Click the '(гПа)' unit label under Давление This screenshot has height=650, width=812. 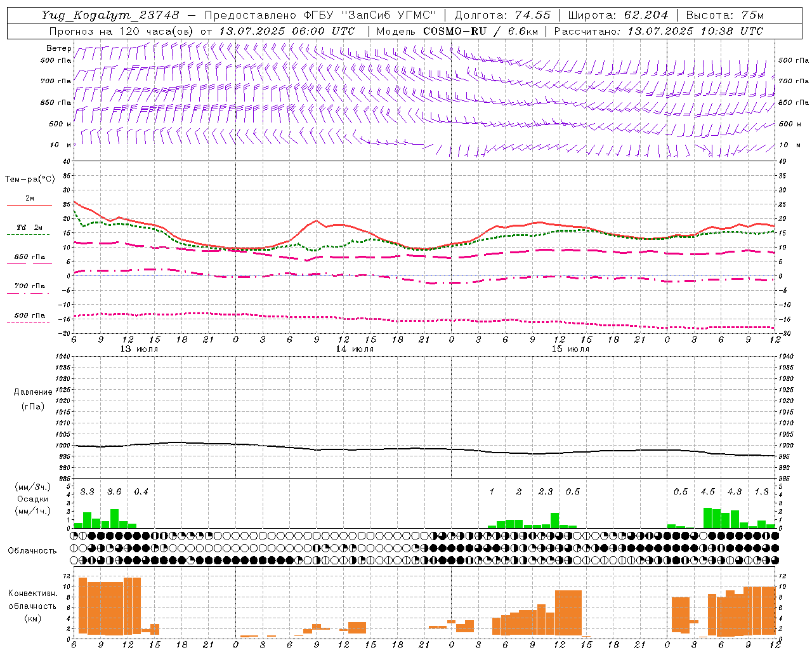click(x=33, y=406)
